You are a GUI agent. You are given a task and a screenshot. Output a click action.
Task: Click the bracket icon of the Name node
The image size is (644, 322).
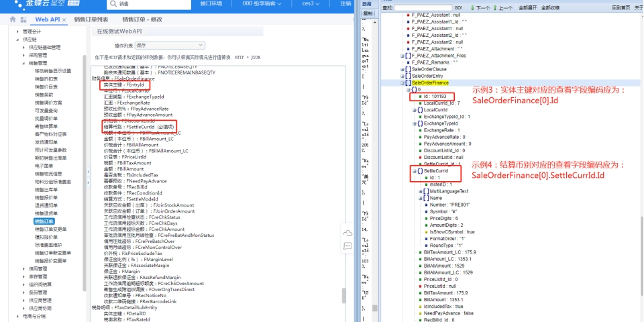click(427, 198)
